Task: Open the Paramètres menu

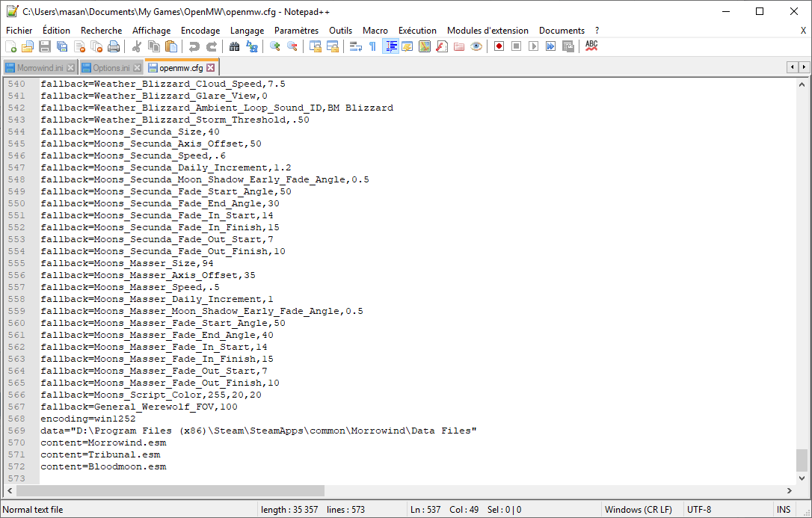Action: [x=297, y=31]
